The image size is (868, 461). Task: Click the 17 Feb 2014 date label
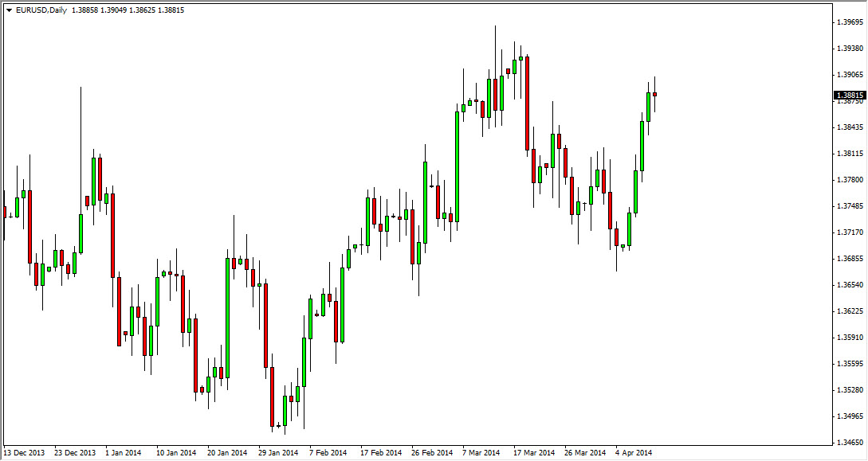381,453
